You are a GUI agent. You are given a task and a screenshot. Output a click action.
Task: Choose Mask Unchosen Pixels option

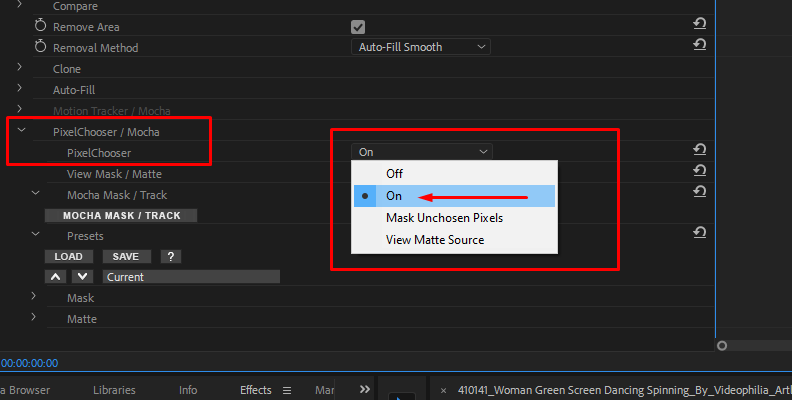(455, 218)
